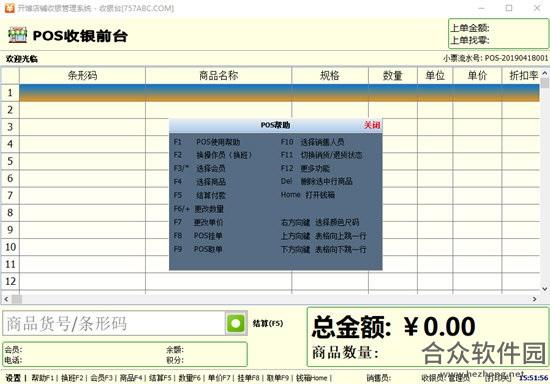
Task: Click the 总金额 ¥0.00 display
Action: (394, 327)
